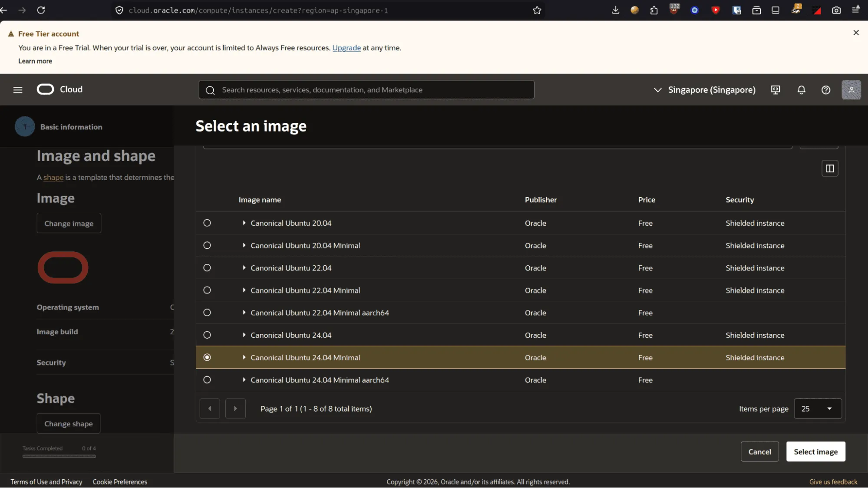Click the Upgrade link in the banner
The height and width of the screenshot is (488, 868).
point(347,48)
